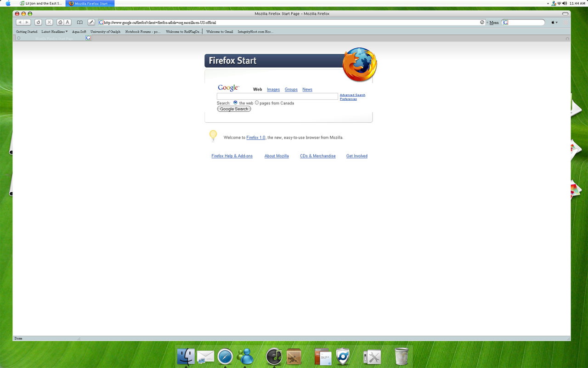The height and width of the screenshot is (368, 588).
Task: Click the Google search text field
Action: coord(277,96)
